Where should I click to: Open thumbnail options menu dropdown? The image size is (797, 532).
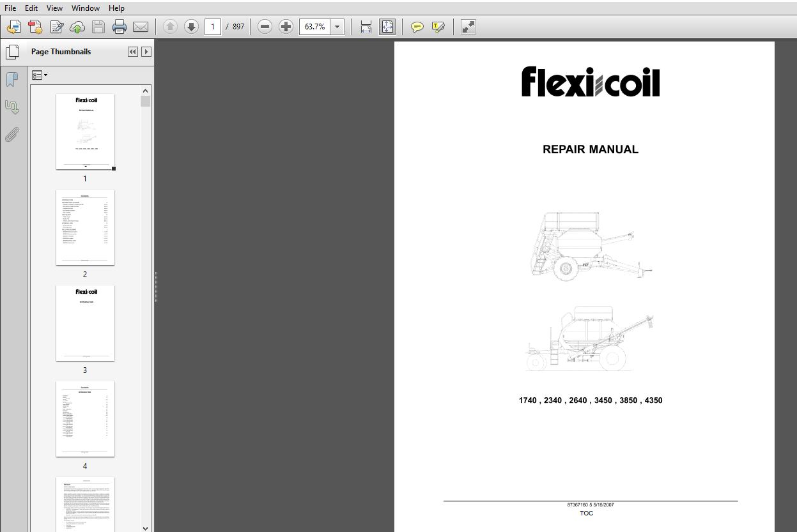tap(40, 75)
